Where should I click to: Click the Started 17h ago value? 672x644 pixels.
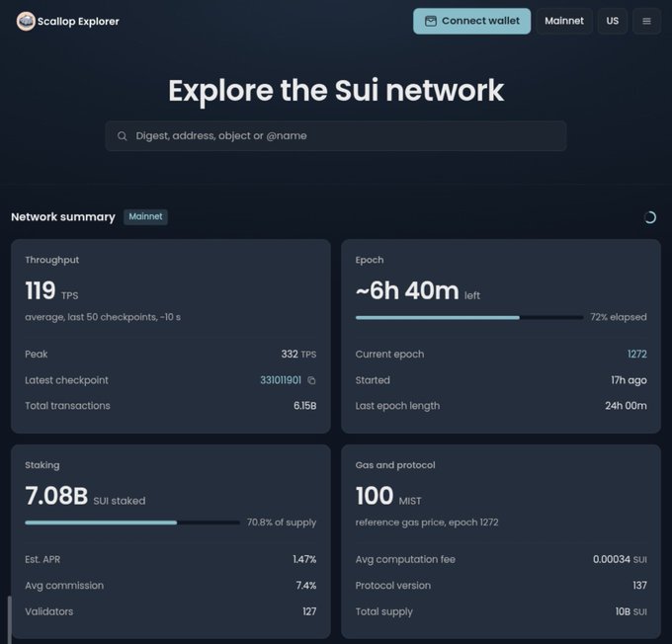[629, 380]
